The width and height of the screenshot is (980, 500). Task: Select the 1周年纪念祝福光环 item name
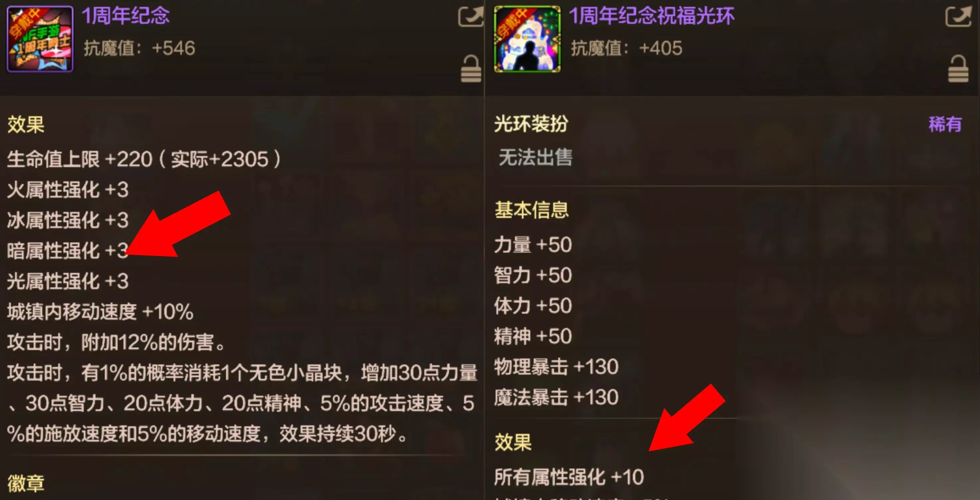point(651,16)
